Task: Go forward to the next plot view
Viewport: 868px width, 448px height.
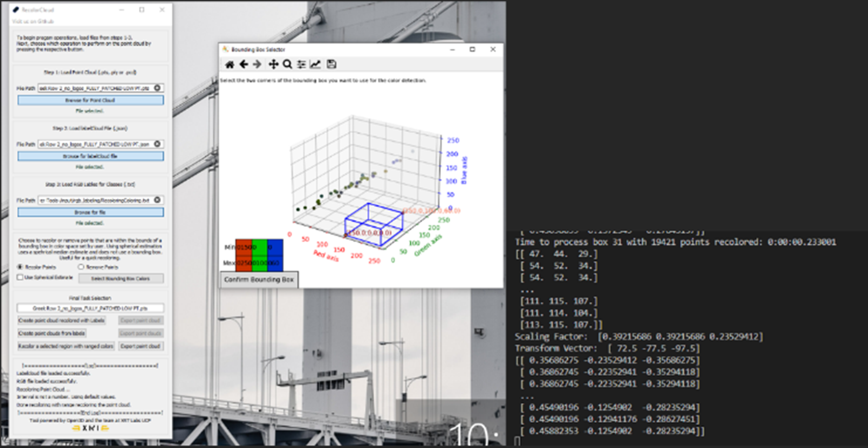Action: [x=257, y=65]
